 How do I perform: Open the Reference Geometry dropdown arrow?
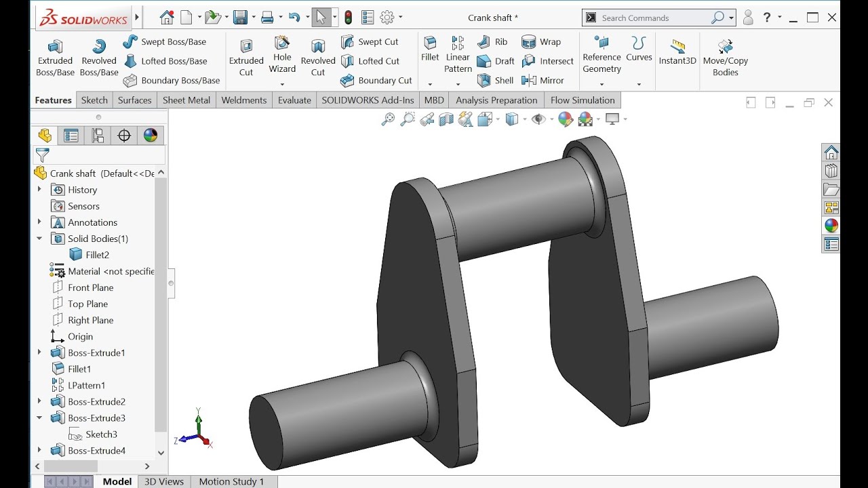coord(601,85)
